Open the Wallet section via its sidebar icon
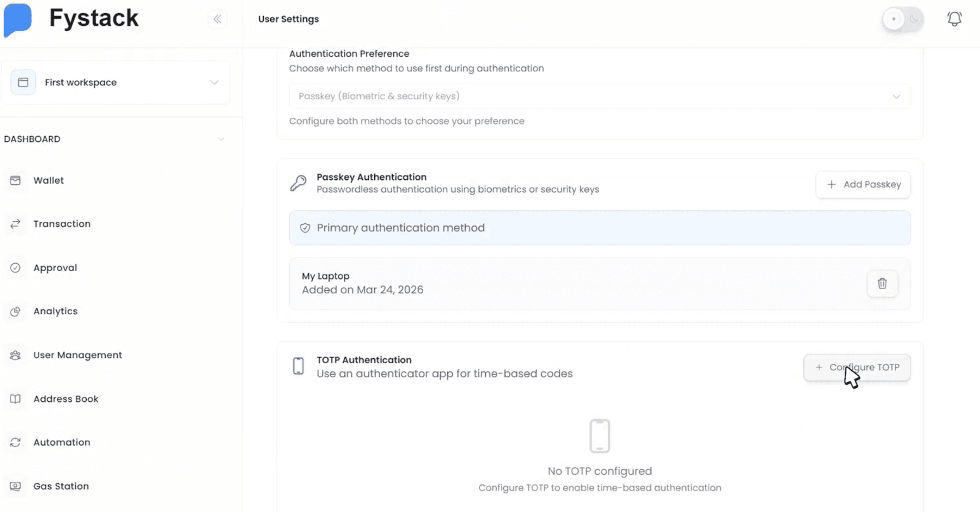The height and width of the screenshot is (512, 980). [15, 180]
